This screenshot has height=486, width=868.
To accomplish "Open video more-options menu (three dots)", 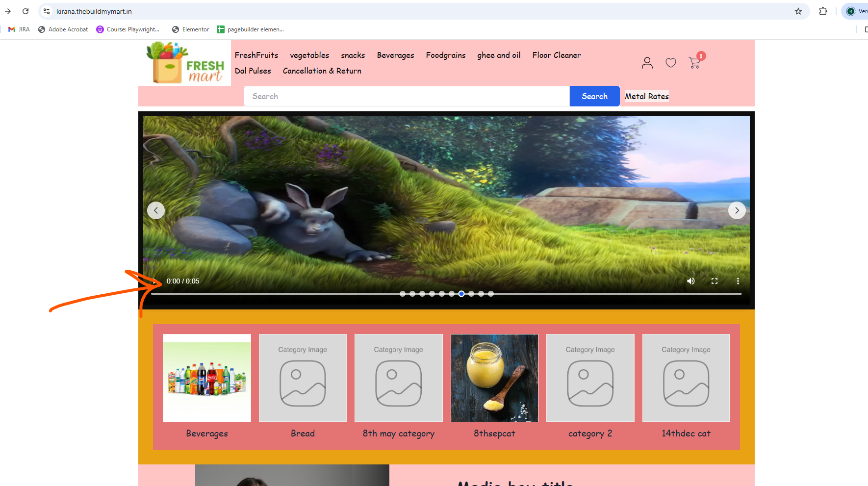I will point(738,281).
